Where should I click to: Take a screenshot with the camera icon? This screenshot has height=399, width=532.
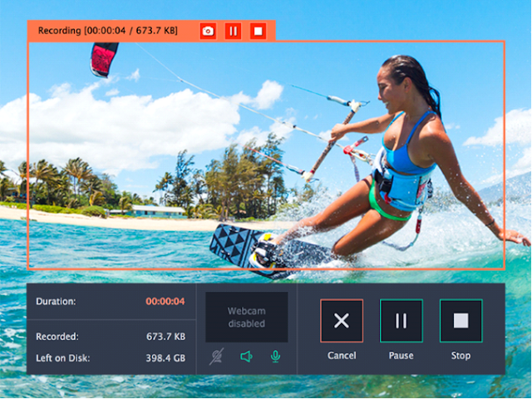[208, 32]
